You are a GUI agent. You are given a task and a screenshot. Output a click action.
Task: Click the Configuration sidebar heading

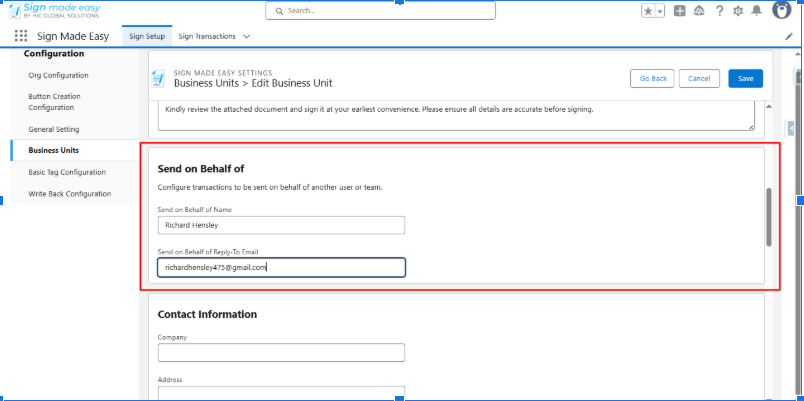[54, 53]
